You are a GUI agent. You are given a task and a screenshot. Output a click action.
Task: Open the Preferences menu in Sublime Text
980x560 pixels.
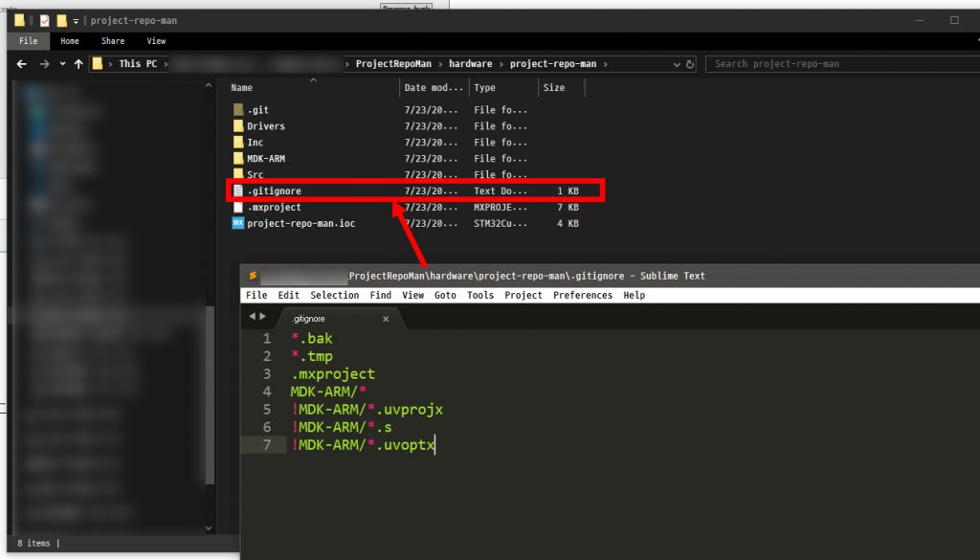click(x=582, y=296)
